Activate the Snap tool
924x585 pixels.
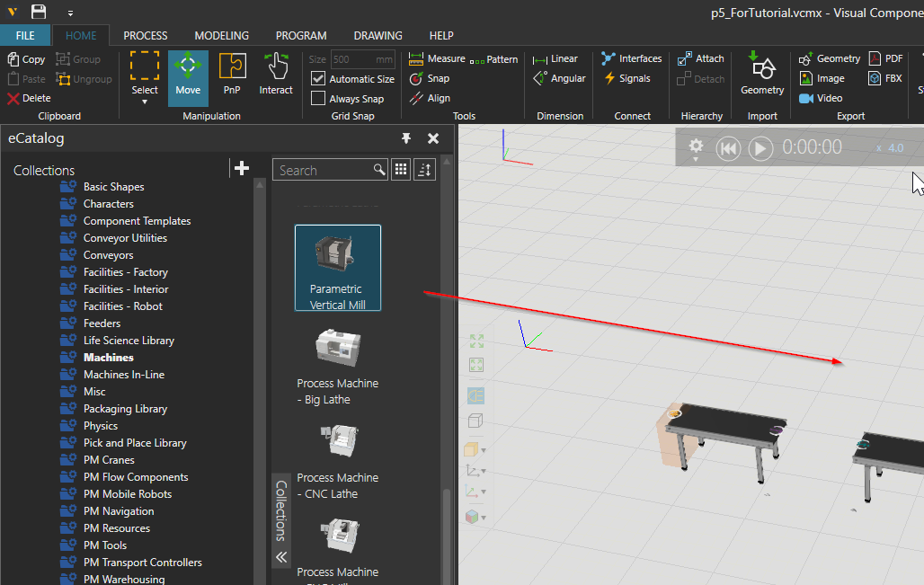click(x=430, y=78)
